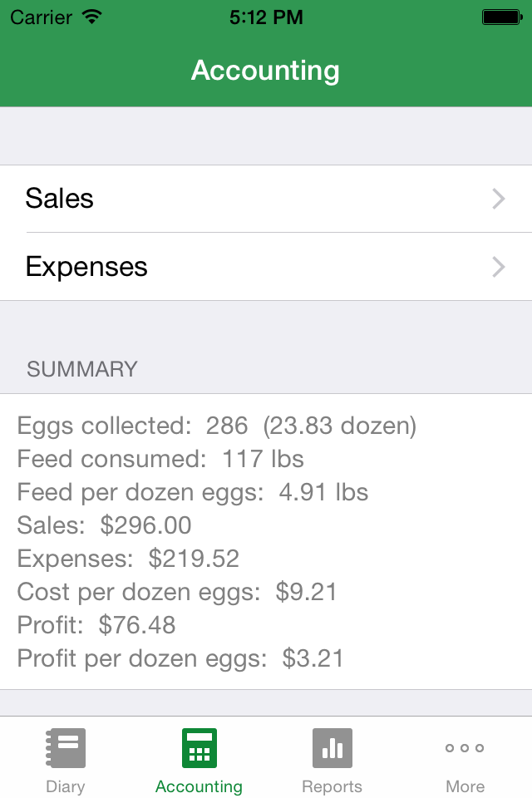532x798 pixels.
Task: Open the Sales list entry
Action: [60, 199]
